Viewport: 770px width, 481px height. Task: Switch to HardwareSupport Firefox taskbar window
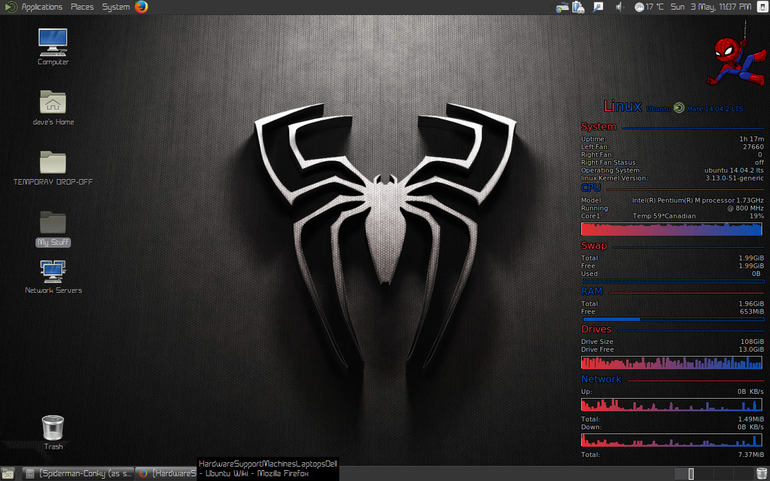166,474
